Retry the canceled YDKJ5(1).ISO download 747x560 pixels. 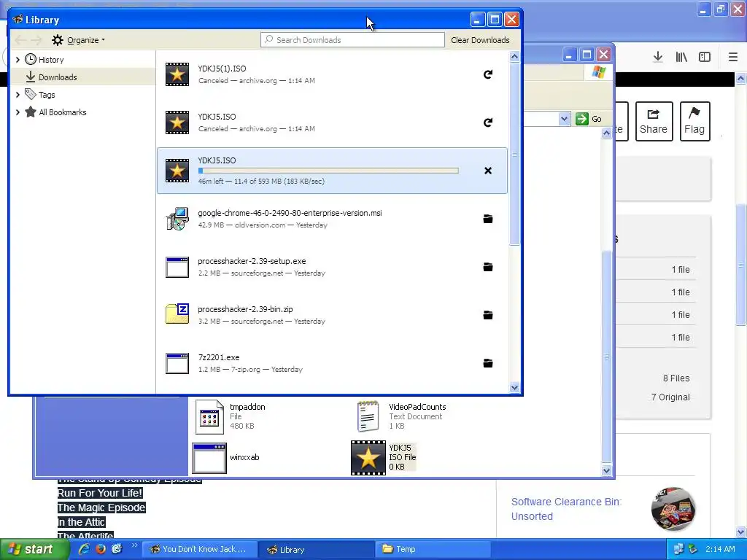pos(488,74)
